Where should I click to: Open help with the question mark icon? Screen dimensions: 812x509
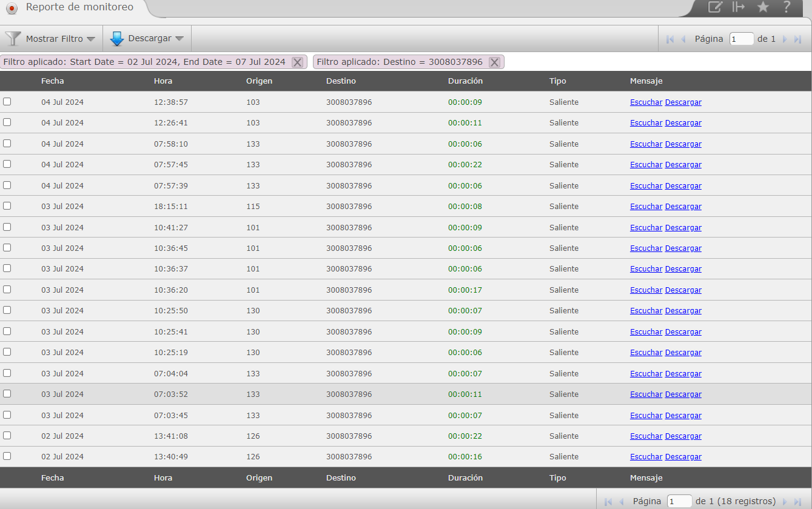[787, 7]
